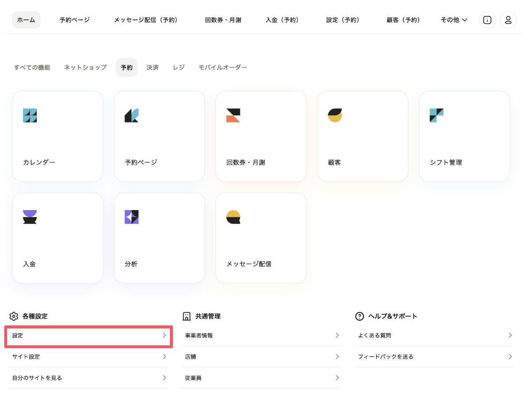
Task: Open the サイト設定 link
Action: (x=26, y=357)
